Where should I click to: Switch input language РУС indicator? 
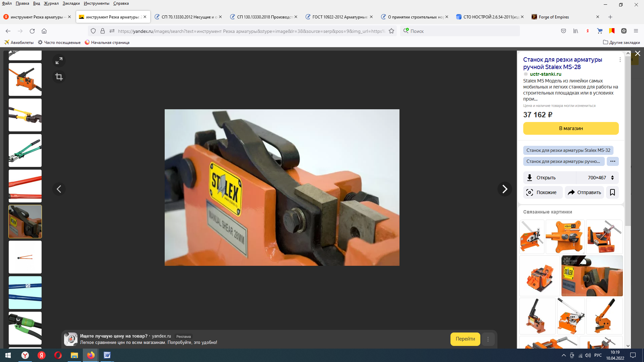(x=598, y=355)
